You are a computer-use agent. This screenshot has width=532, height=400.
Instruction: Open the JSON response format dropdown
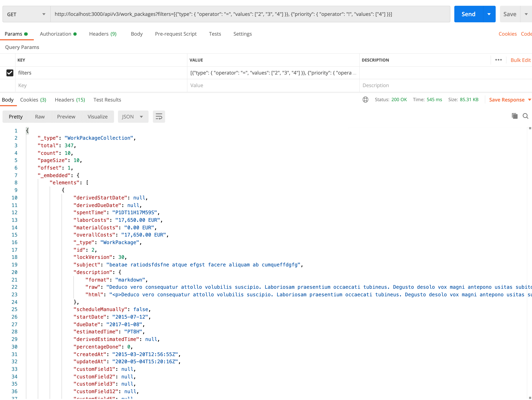click(x=133, y=116)
